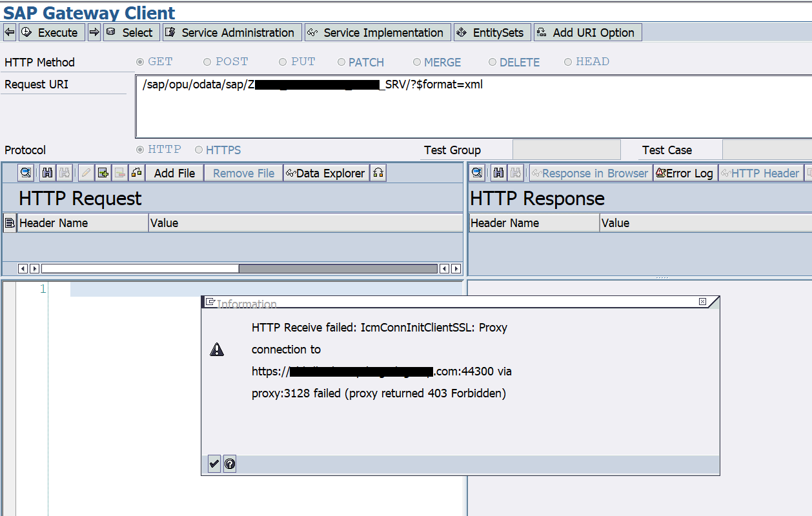The image size is (812, 516).
Task: Close the Information dialog with the X
Action: click(702, 301)
